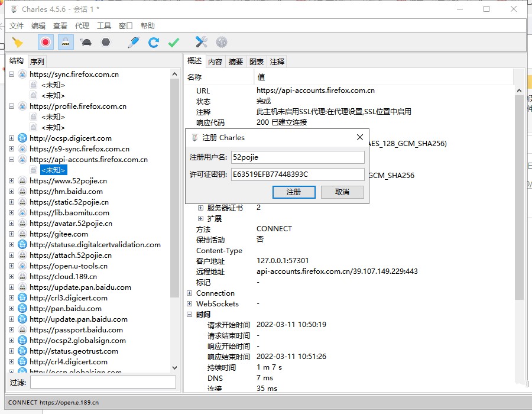Open the 查看 menu
Image resolution: width=532 pixels, height=414 pixels.
click(60, 26)
